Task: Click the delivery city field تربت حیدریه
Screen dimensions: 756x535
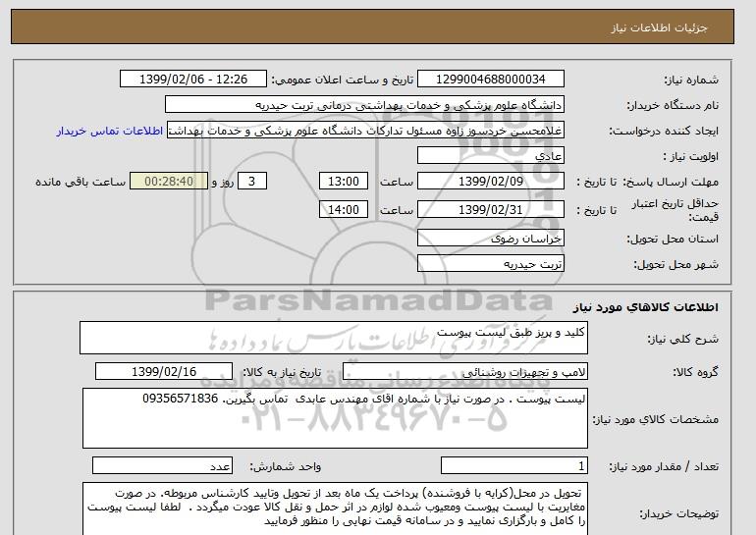Action: tap(490, 264)
